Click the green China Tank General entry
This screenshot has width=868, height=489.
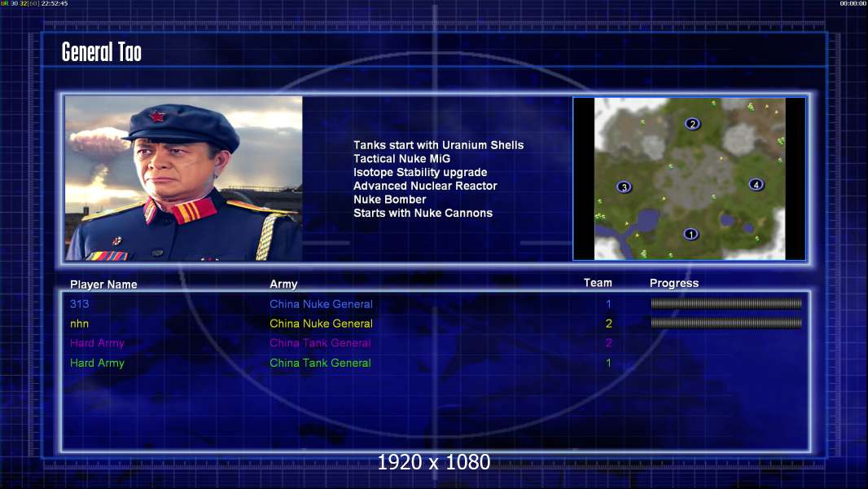pos(320,363)
